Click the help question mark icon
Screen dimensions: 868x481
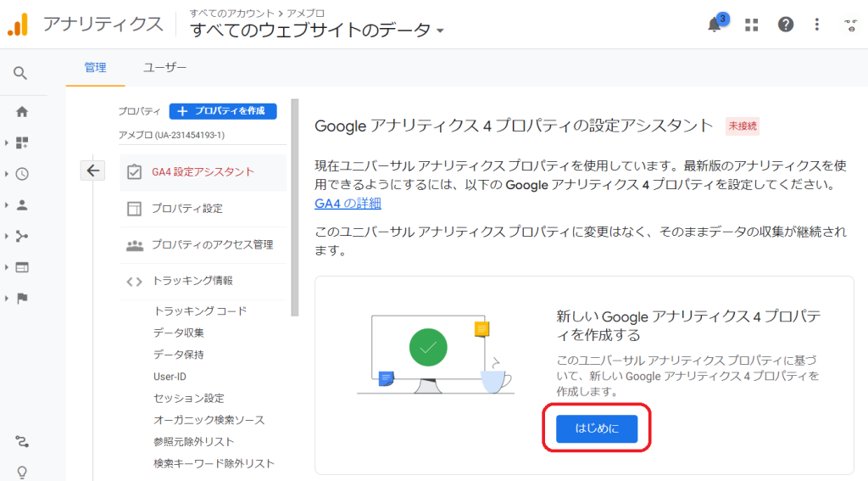(786, 25)
